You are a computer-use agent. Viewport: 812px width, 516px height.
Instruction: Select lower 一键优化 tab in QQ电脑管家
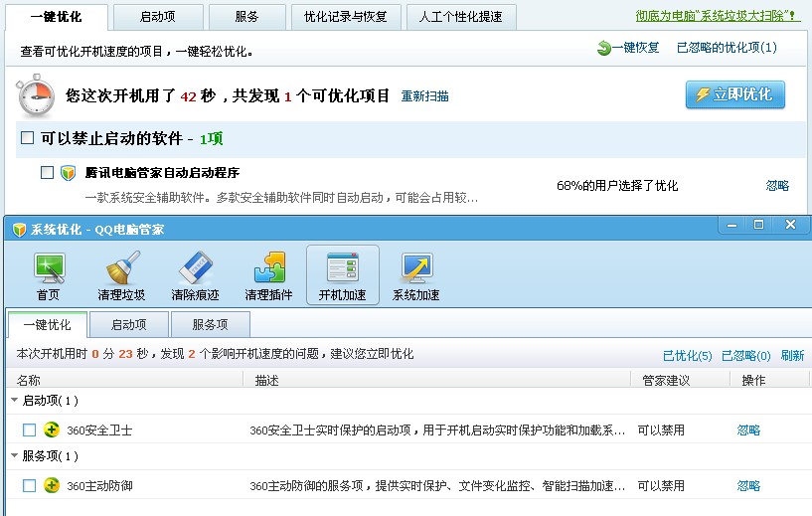tap(47, 325)
